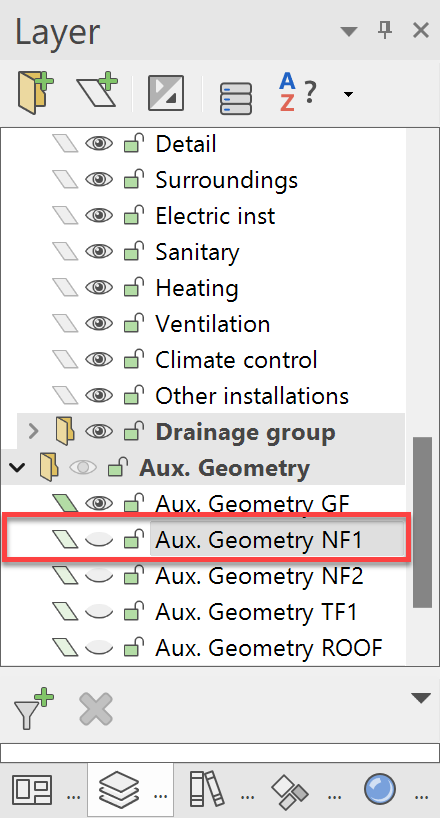440x818 pixels.
Task: Open the Layer panel options dropdown
Action: [348, 32]
